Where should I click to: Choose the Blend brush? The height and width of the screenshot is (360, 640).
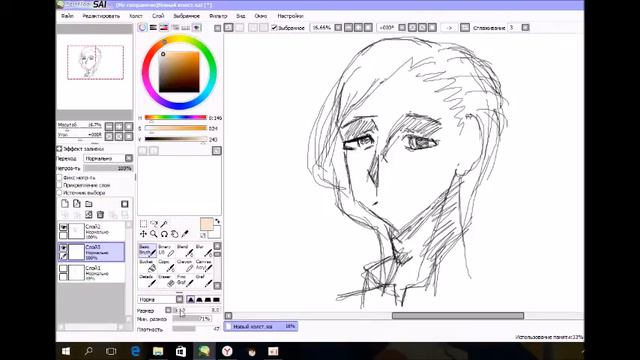click(x=185, y=250)
